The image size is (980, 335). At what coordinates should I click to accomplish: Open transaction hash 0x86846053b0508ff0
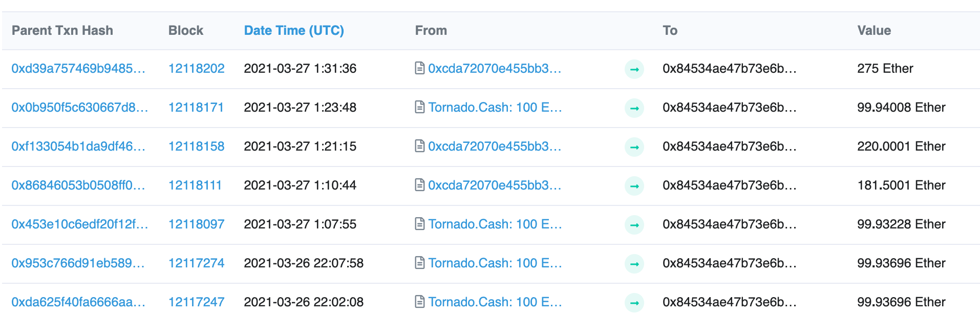click(78, 185)
